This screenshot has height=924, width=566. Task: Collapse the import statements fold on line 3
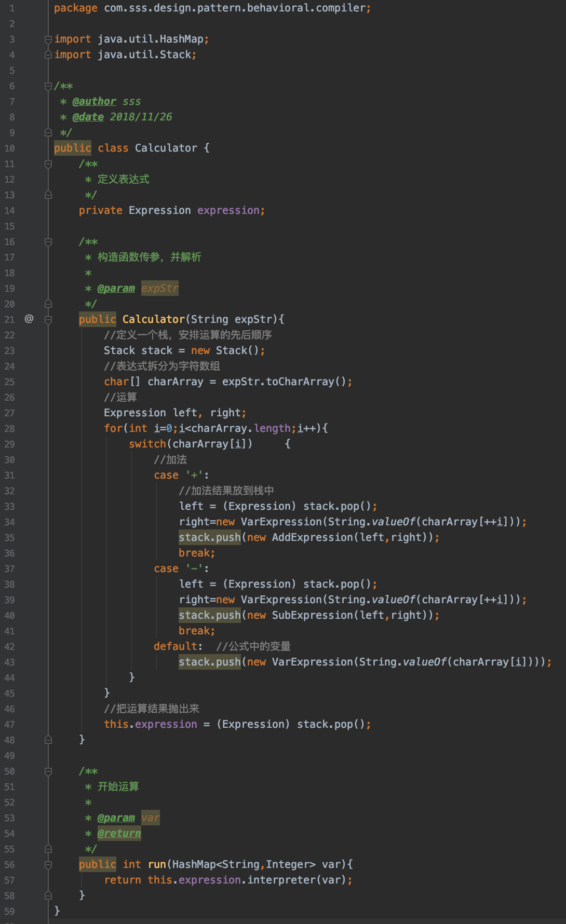point(48,39)
